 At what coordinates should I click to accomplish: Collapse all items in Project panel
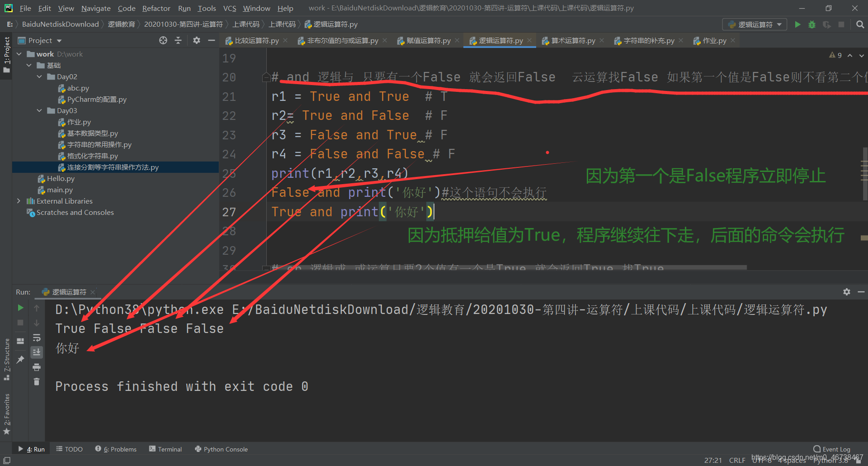coord(178,40)
